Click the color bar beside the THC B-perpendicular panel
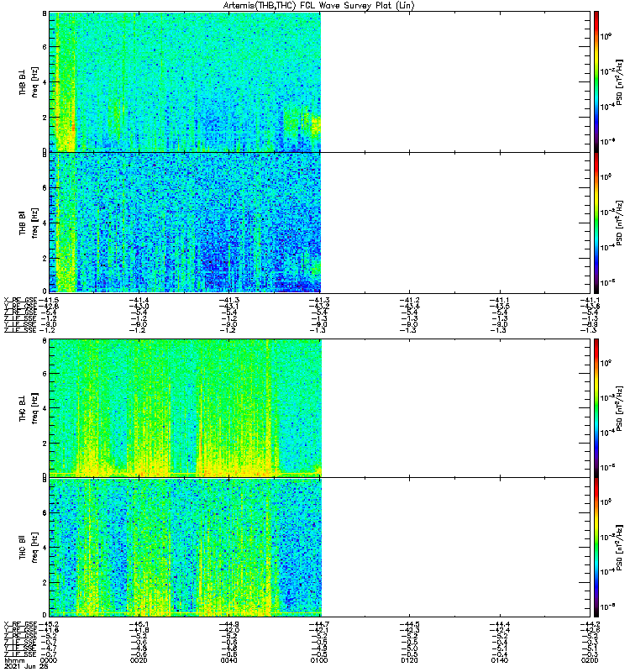This screenshot has width=630, height=672. [x=596, y=408]
